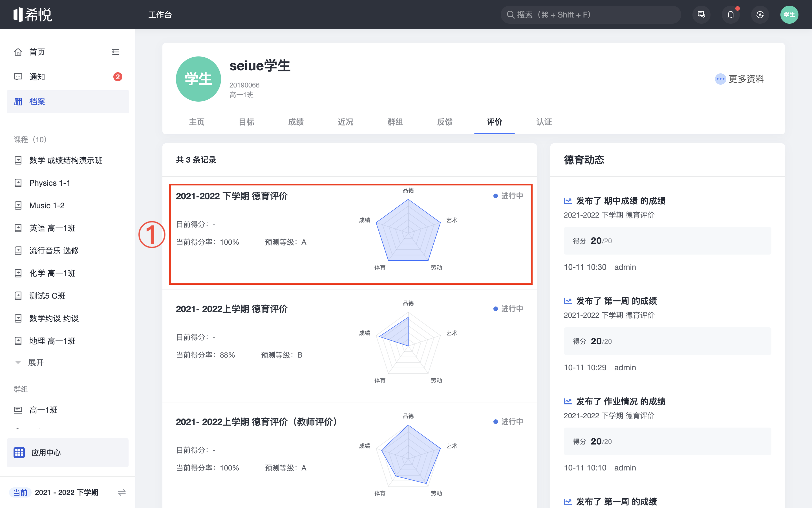Open 2021- 2022上学期 德育评价(教师评价) record
The height and width of the screenshot is (508, 812).
[349, 455]
